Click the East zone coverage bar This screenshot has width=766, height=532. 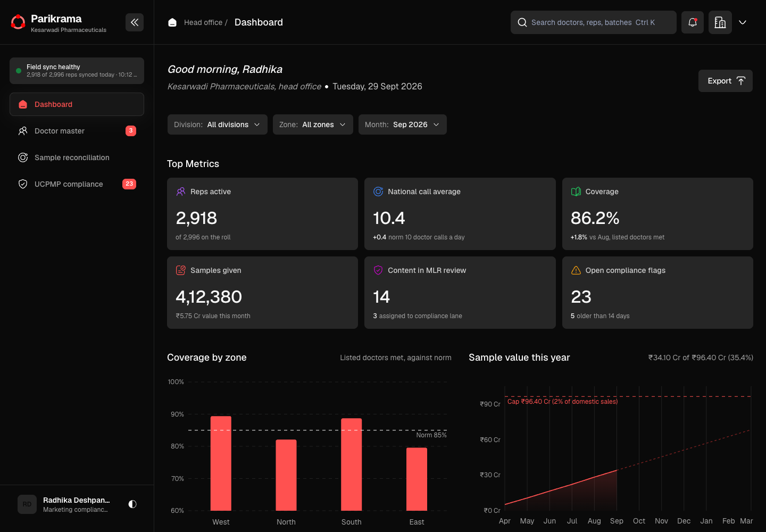[417, 479]
